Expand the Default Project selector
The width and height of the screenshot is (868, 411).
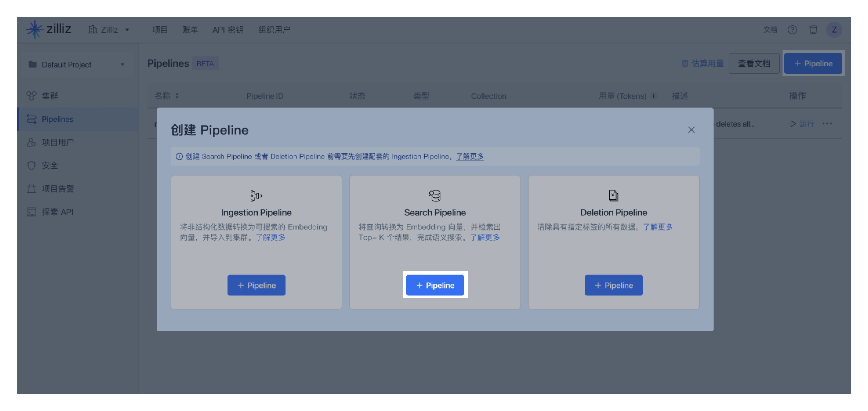77,64
